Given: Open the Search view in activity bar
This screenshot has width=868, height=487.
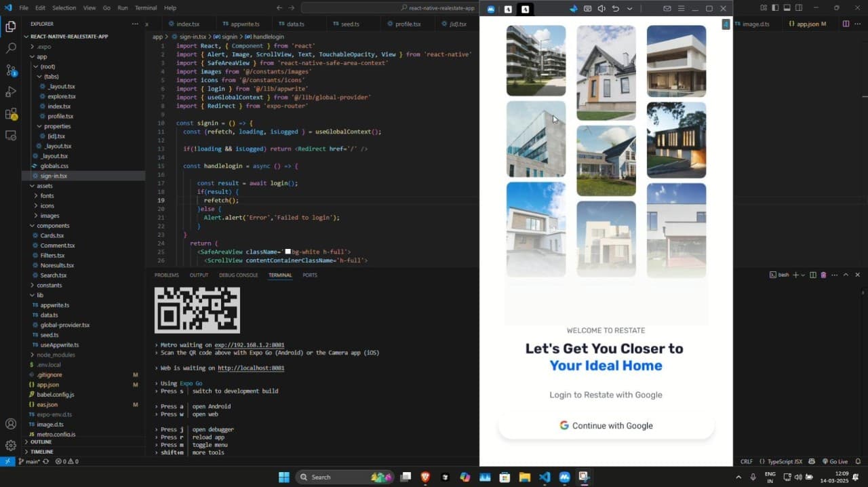Looking at the screenshot, I should [x=11, y=48].
